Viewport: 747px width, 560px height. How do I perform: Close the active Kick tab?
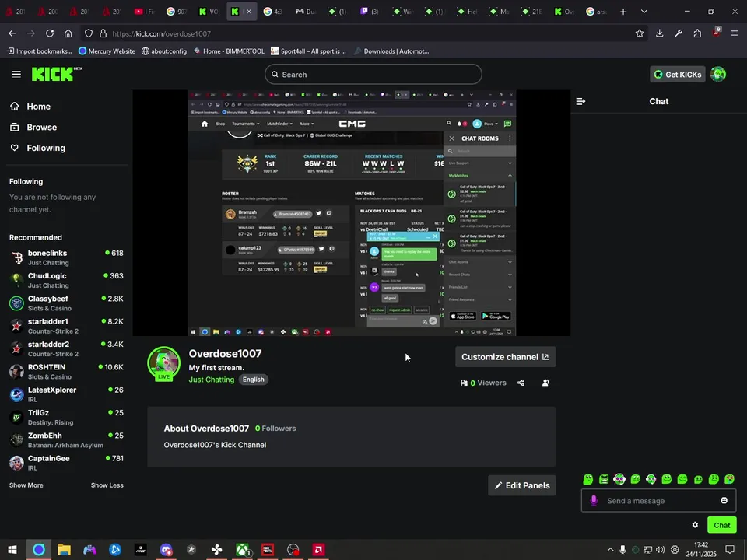[x=248, y=12]
